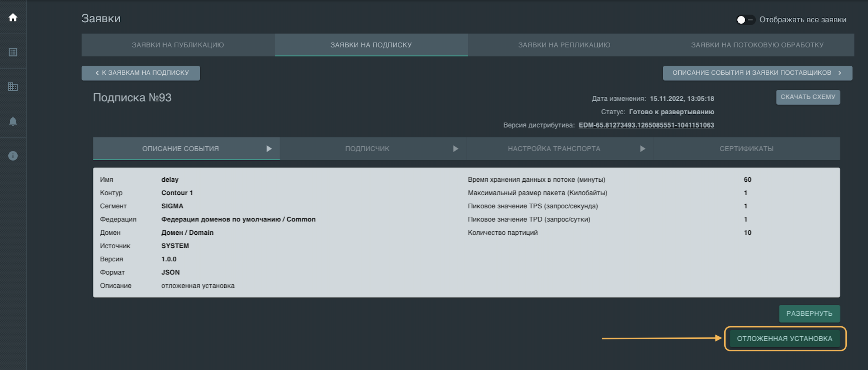Open Описание события и заявки поставщиков
Image resolution: width=868 pixels, height=370 pixels.
757,73
